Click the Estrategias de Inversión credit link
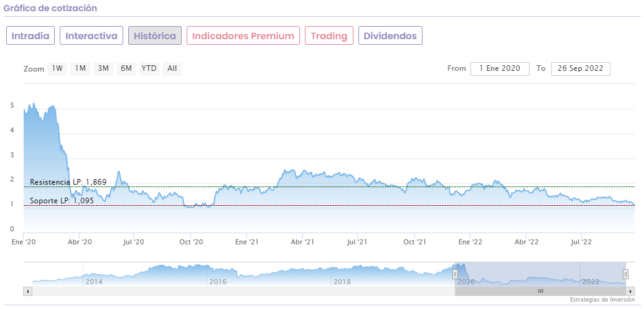 tap(602, 300)
